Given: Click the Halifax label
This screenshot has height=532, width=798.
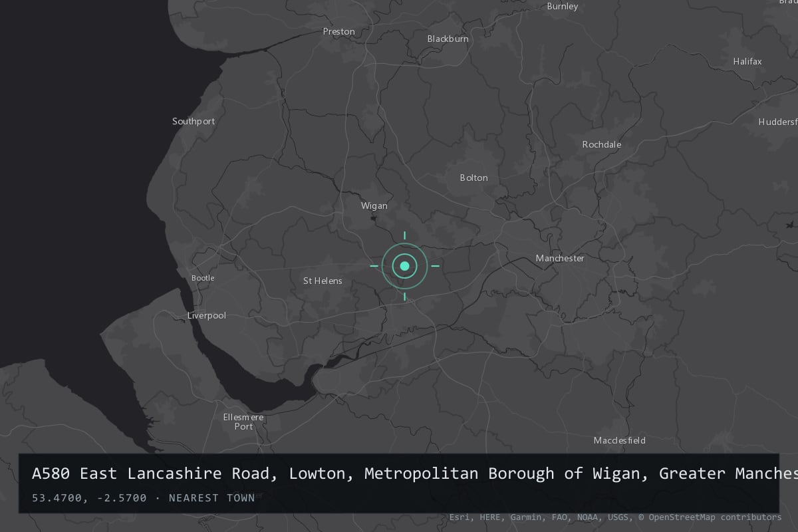Looking at the screenshot, I should coord(747,61).
